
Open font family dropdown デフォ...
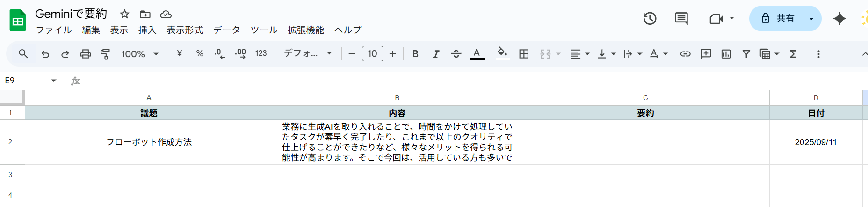click(x=308, y=53)
